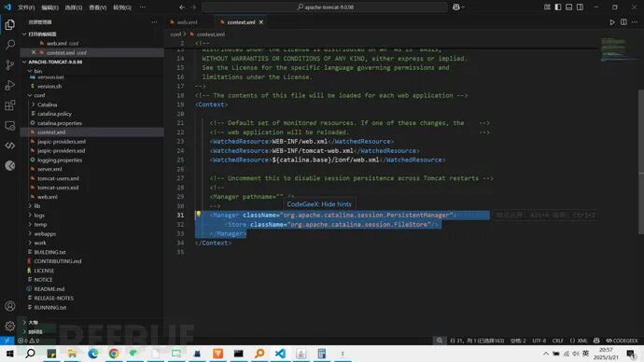644x362 pixels.
Task: Open Explorer panel More Actions ellipsis
Action: (154, 22)
